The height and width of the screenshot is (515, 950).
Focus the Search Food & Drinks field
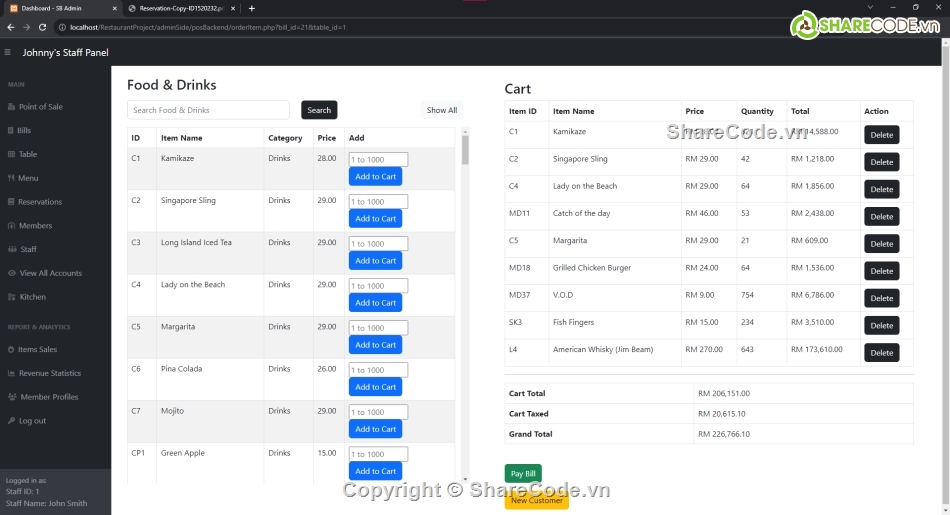point(208,110)
